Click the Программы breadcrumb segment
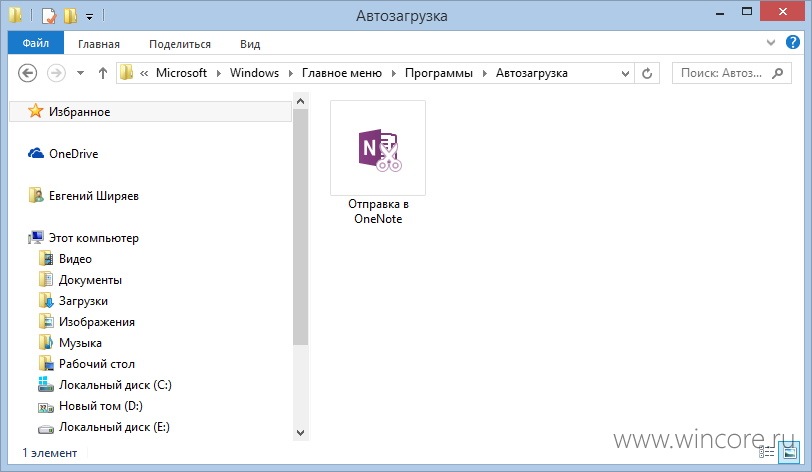 (439, 73)
